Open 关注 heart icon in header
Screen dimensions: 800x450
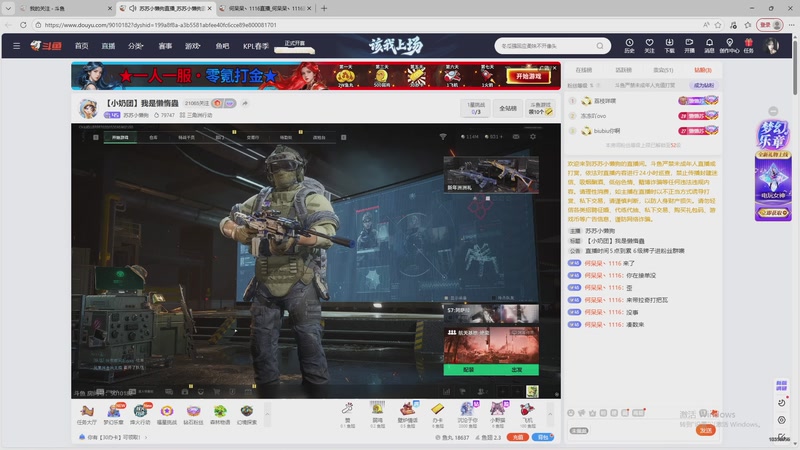[649, 45]
